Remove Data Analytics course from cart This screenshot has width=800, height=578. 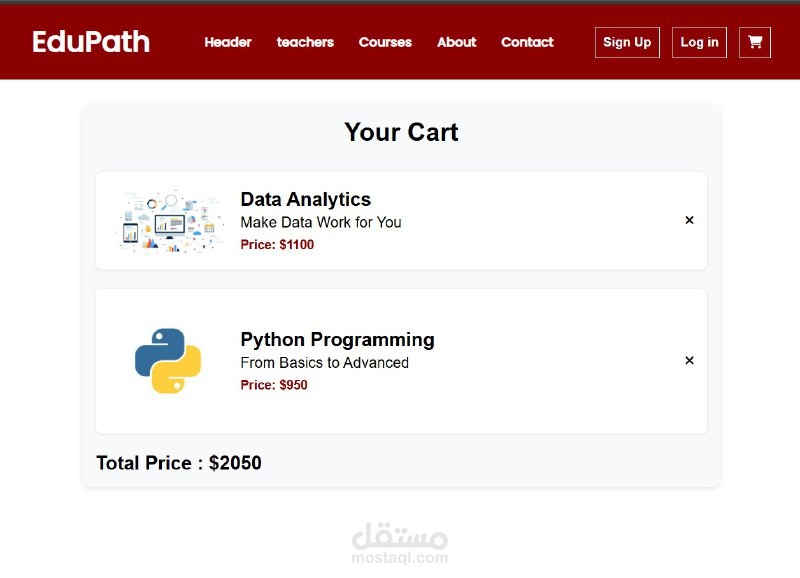(689, 220)
